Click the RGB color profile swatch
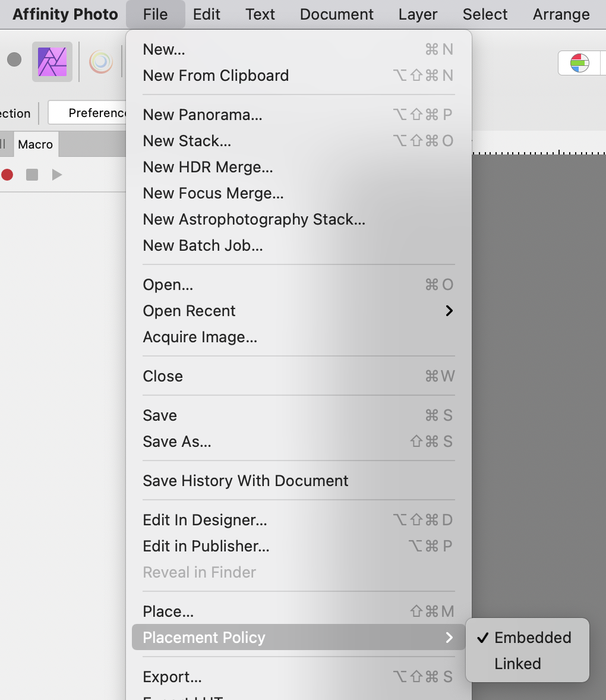This screenshot has width=606, height=700. point(580,62)
